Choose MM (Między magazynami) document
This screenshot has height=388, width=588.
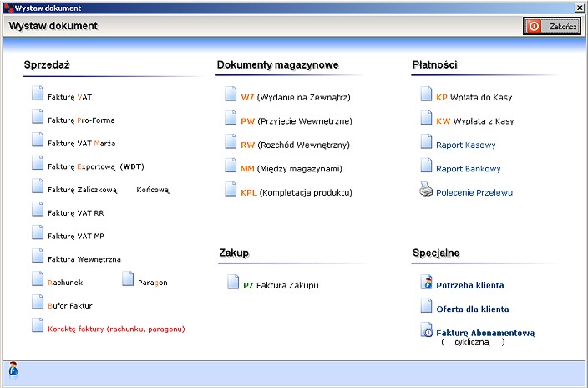coord(291,169)
